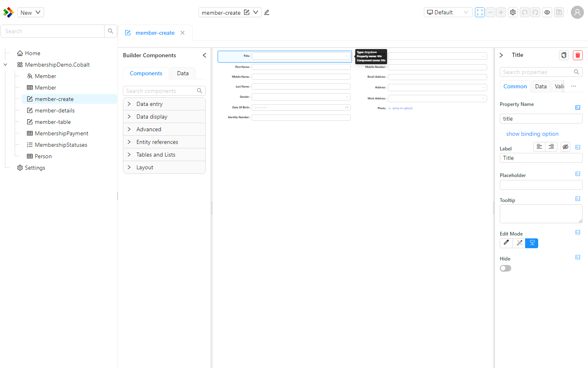Click show binding option link
This screenshot has width=588, height=368.
[532, 134]
